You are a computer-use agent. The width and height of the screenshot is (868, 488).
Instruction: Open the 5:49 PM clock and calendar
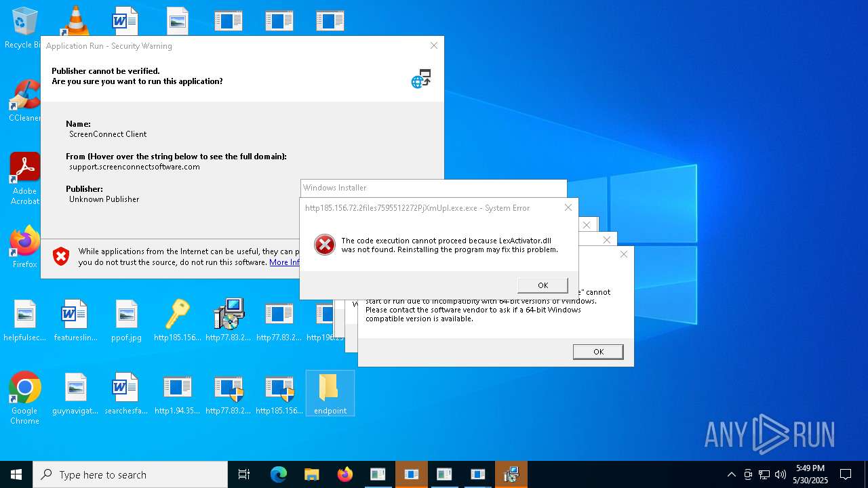811,474
